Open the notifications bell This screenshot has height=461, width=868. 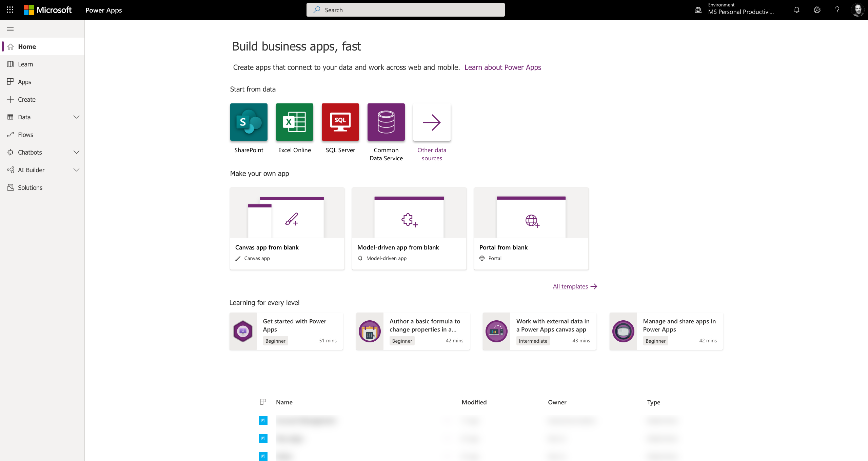pos(796,10)
